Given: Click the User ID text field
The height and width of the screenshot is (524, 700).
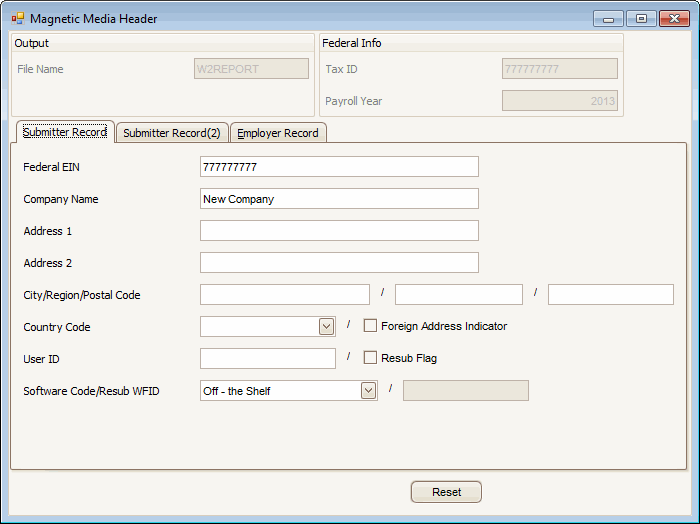Looking at the screenshot, I should [x=268, y=358].
